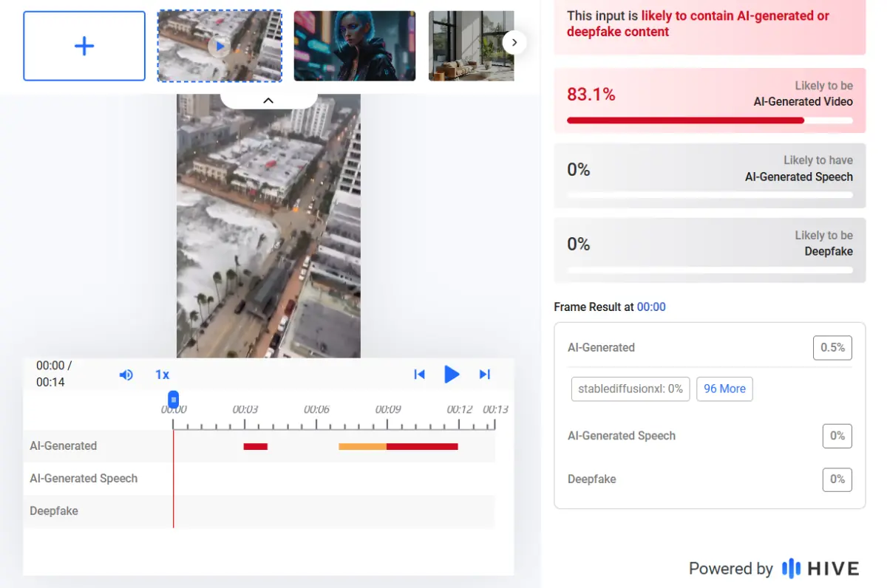Click the blue timeline playhead handle
Viewport: 887px width, 588px height.
(173, 400)
